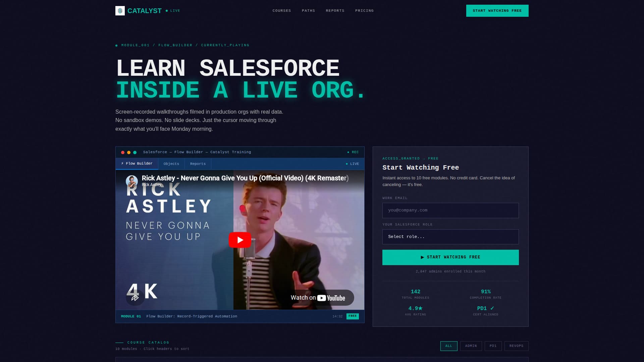Click the 91% completion rate stat
This screenshot has height=362, width=644.
click(x=486, y=294)
